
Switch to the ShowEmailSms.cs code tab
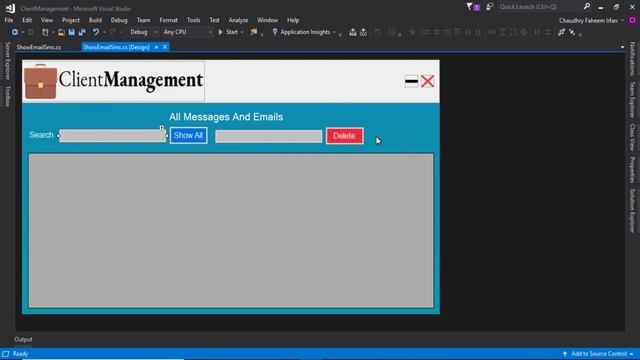pos(39,47)
